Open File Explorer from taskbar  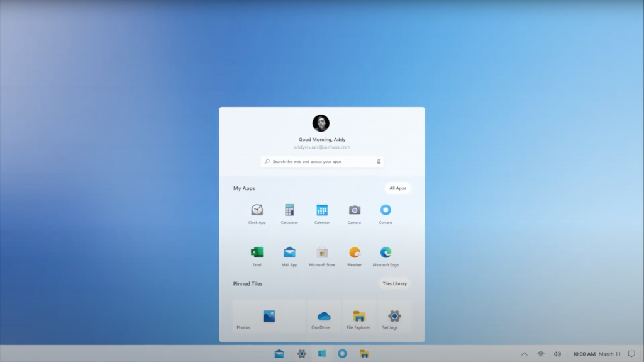pyautogui.click(x=364, y=354)
